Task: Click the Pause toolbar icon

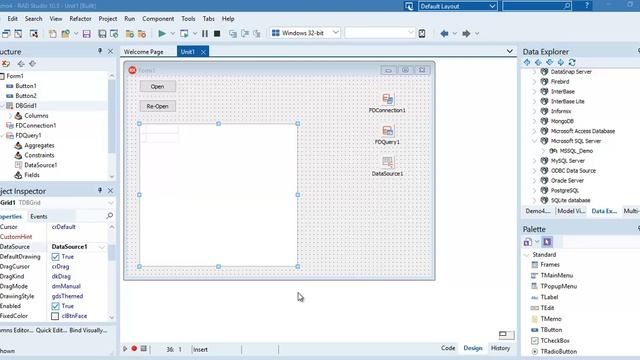Action: (x=205, y=33)
